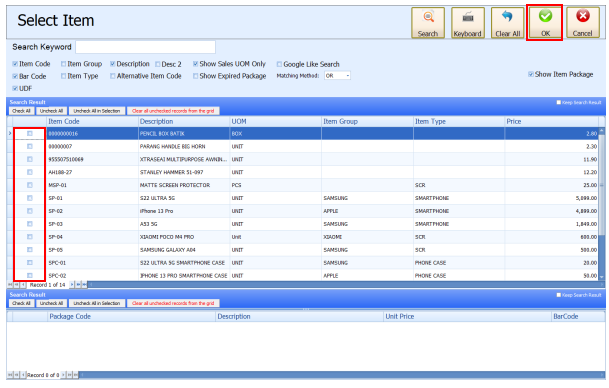Toggle the Description checkbox
The width and height of the screenshot is (609, 388).
pos(112,64)
